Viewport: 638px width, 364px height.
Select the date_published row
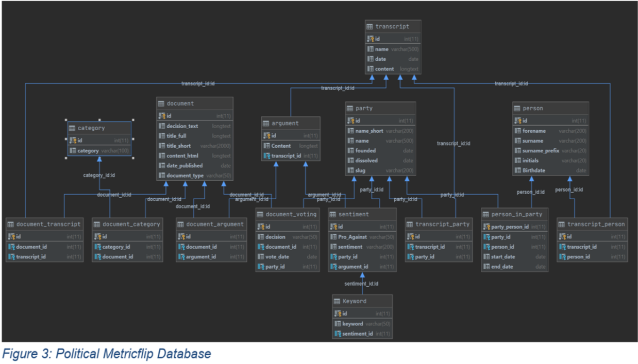tap(195, 166)
